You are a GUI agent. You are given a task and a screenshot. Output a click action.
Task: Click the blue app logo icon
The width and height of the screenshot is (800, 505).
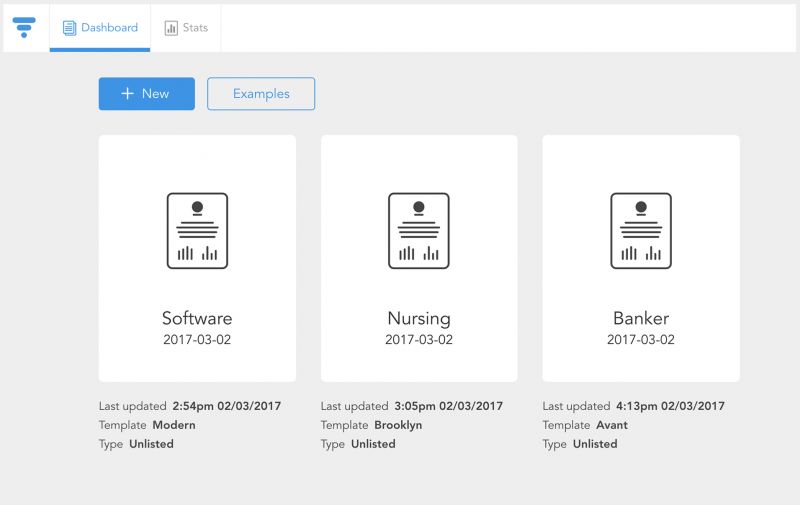(24, 27)
